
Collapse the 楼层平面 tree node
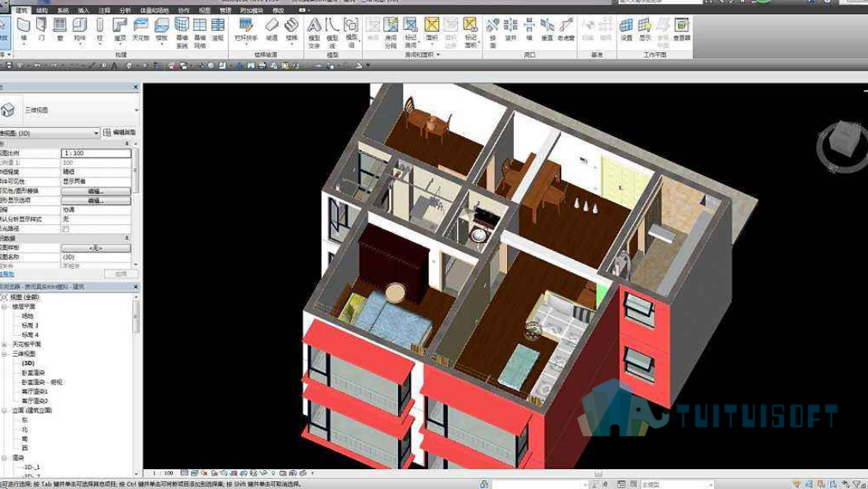5,306
